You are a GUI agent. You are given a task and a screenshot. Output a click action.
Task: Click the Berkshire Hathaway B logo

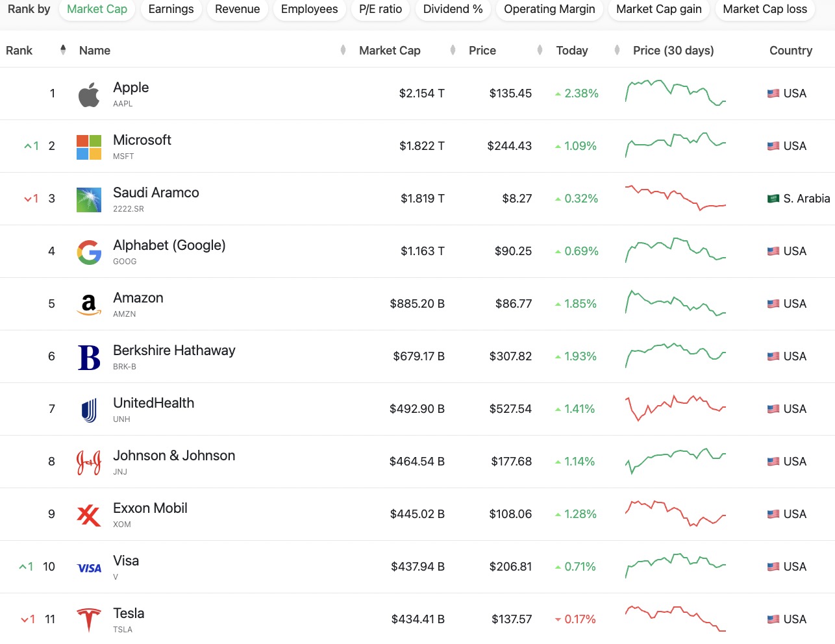tap(89, 357)
